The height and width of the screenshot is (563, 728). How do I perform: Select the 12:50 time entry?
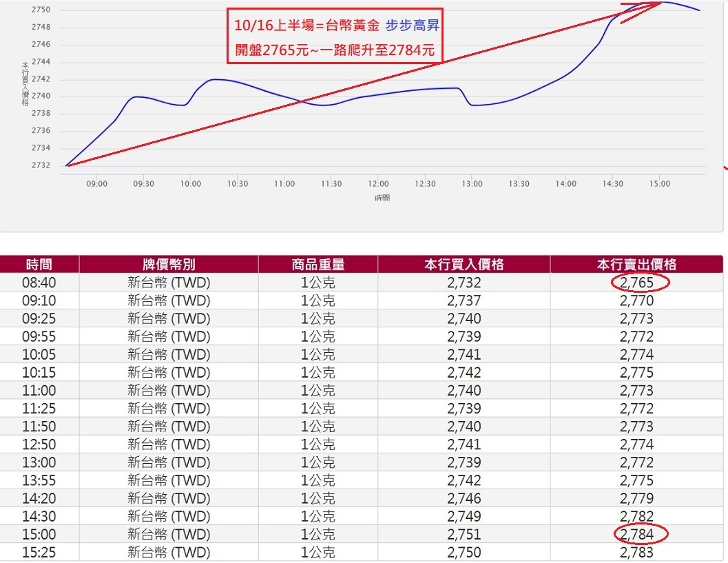tap(39, 443)
